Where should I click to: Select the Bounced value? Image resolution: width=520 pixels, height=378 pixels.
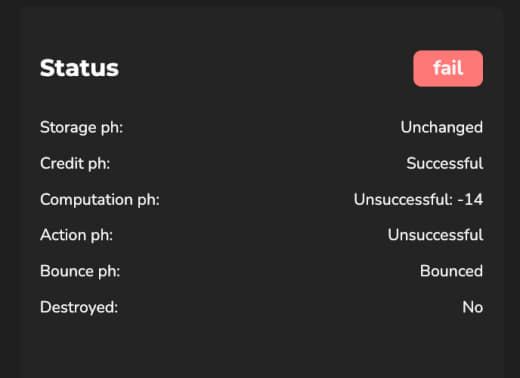tap(451, 271)
